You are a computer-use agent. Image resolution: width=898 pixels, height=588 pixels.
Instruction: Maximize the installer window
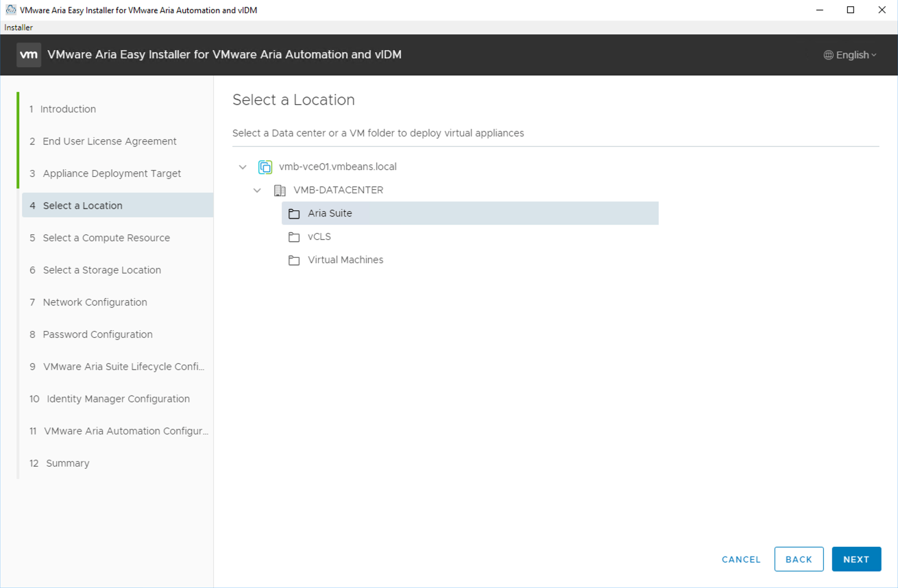coord(851,10)
